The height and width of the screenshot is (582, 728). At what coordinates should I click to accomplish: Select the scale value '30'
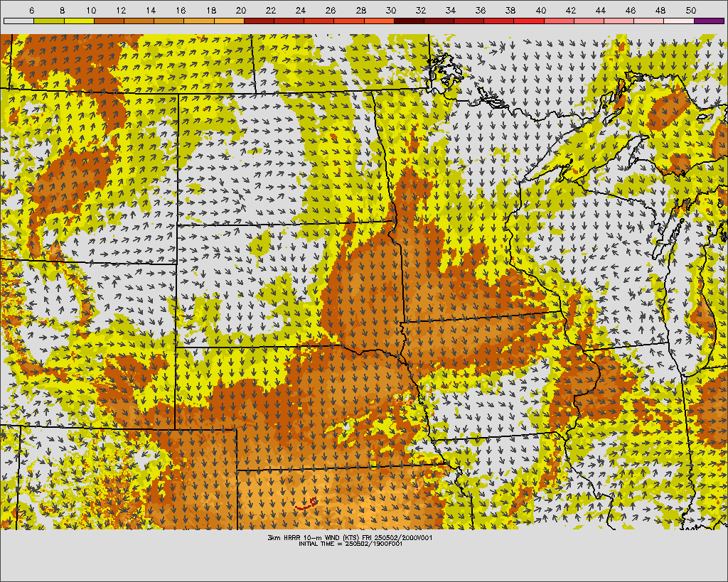pyautogui.click(x=391, y=10)
